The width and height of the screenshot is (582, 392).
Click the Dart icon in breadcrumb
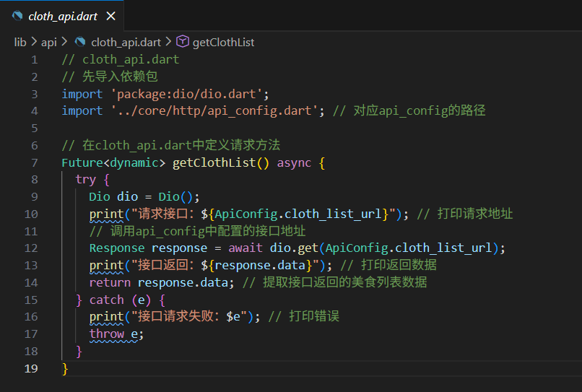(x=80, y=42)
